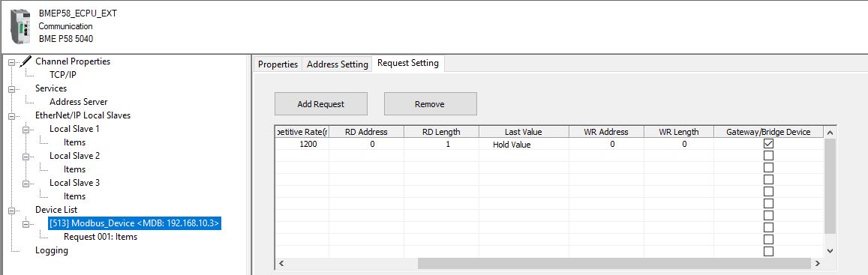Check the sixth Gateway/Bridge Device checkbox

(x=768, y=204)
